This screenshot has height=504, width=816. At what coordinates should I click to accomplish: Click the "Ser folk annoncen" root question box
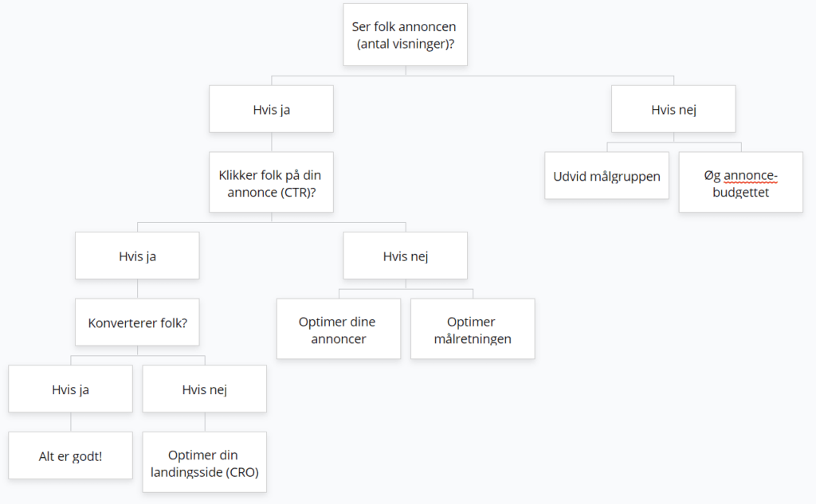405,34
